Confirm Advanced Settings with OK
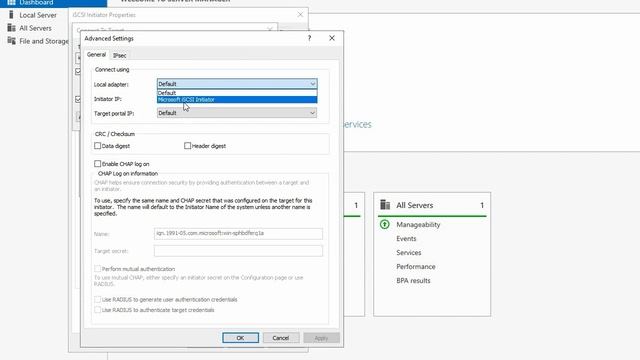640x360 pixels. pyautogui.click(x=240, y=338)
